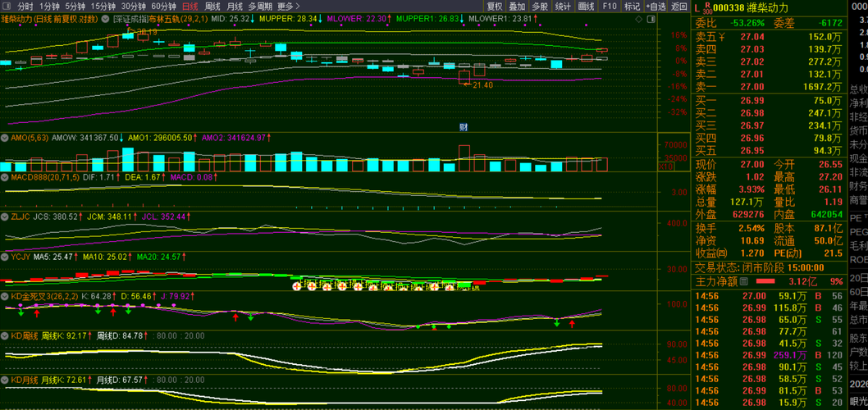868x410 pixels.
Task: Select the 周线 weekly chart tab
Action: (212, 7)
